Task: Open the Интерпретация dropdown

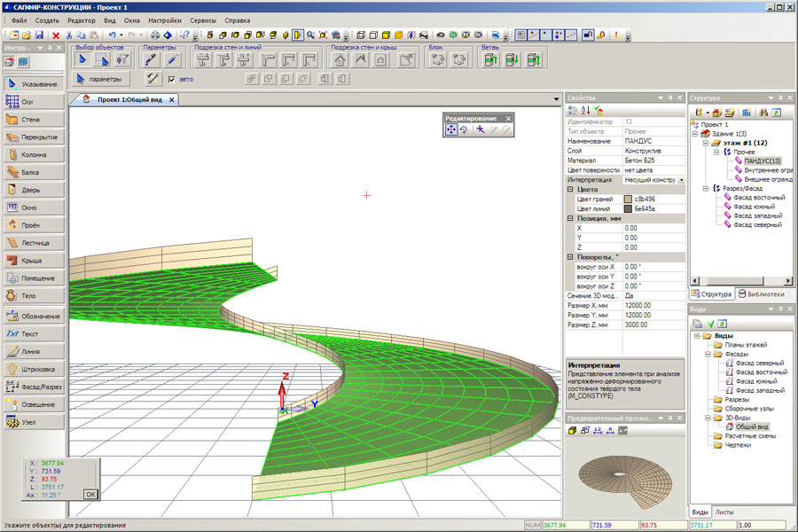Action: click(681, 179)
